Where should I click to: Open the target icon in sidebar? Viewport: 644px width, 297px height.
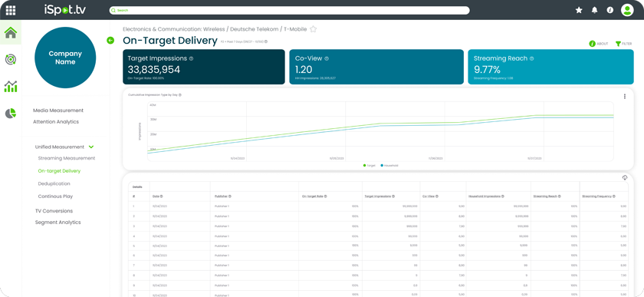coord(11,60)
